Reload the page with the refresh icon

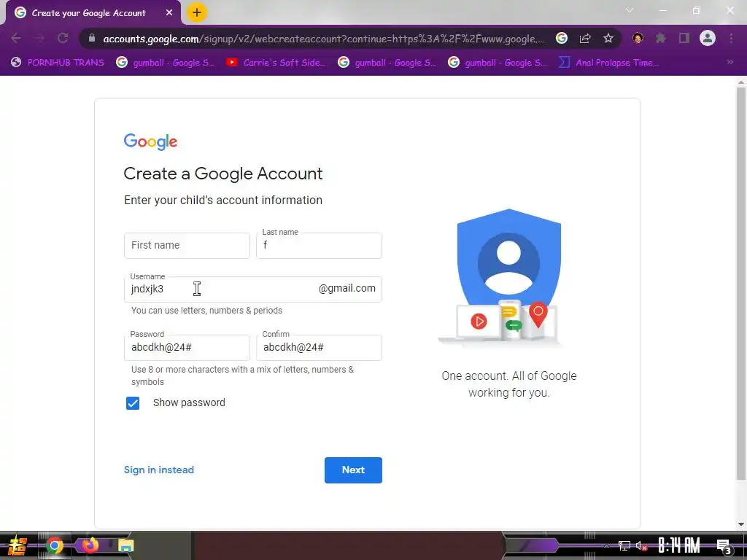point(63,38)
